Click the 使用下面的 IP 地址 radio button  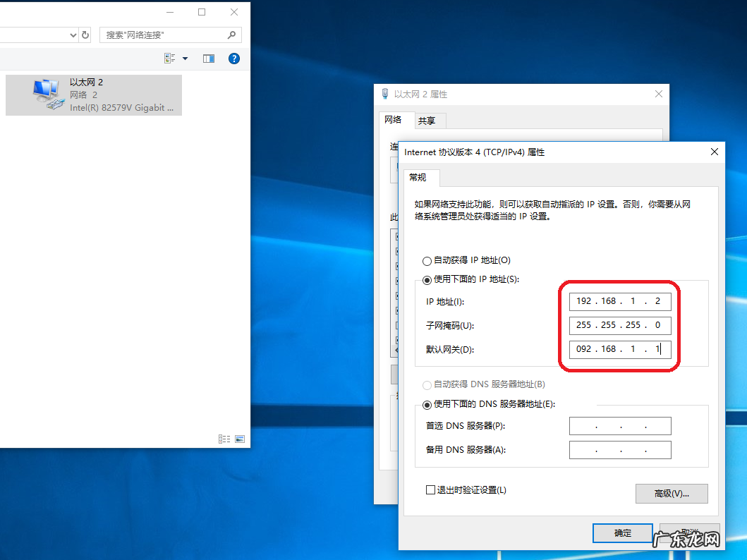[427, 279]
